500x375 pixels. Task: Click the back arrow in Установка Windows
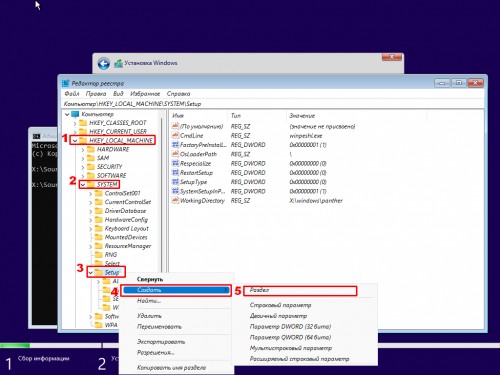pyautogui.click(x=104, y=63)
